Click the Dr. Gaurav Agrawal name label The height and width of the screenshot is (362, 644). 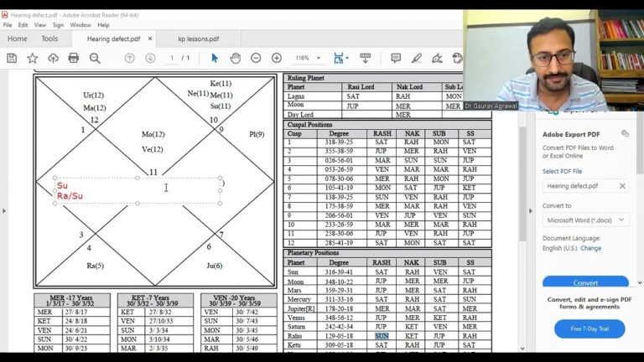click(x=491, y=106)
